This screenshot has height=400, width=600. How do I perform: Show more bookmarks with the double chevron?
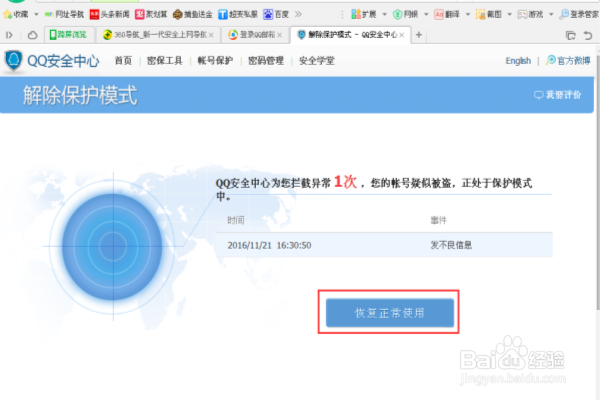tap(298, 15)
